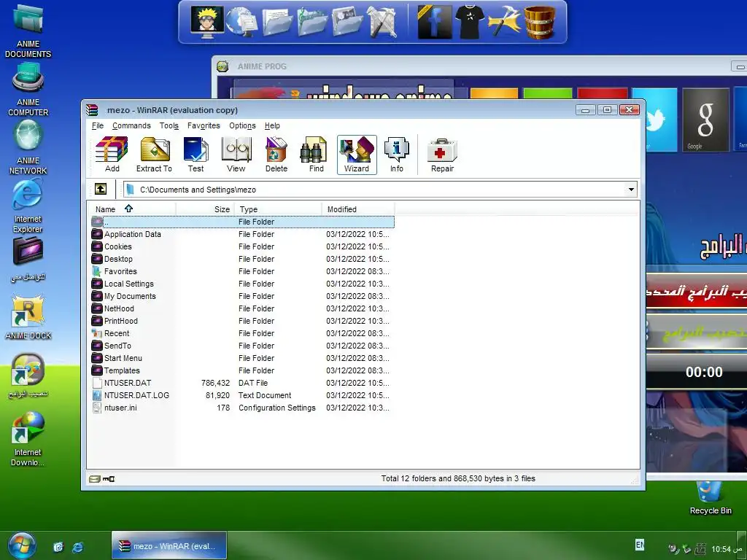This screenshot has height=560, width=747.
Task: Select the parent folder '..' row
Action: [242, 222]
